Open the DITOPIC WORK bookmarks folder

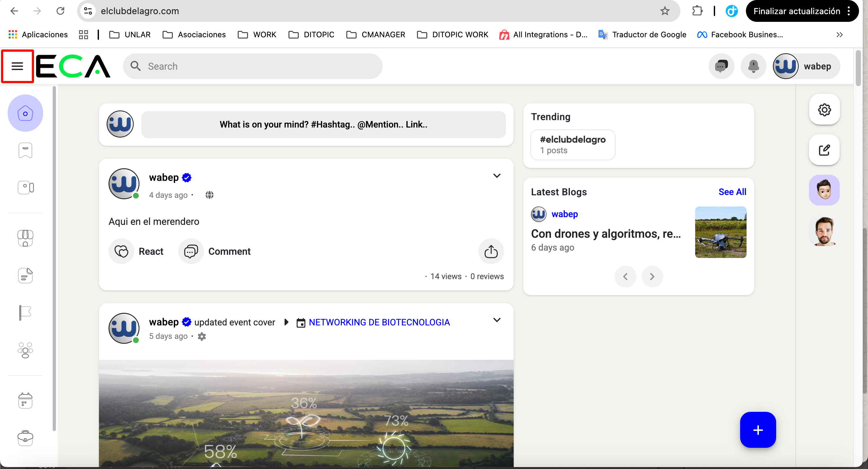tap(453, 34)
